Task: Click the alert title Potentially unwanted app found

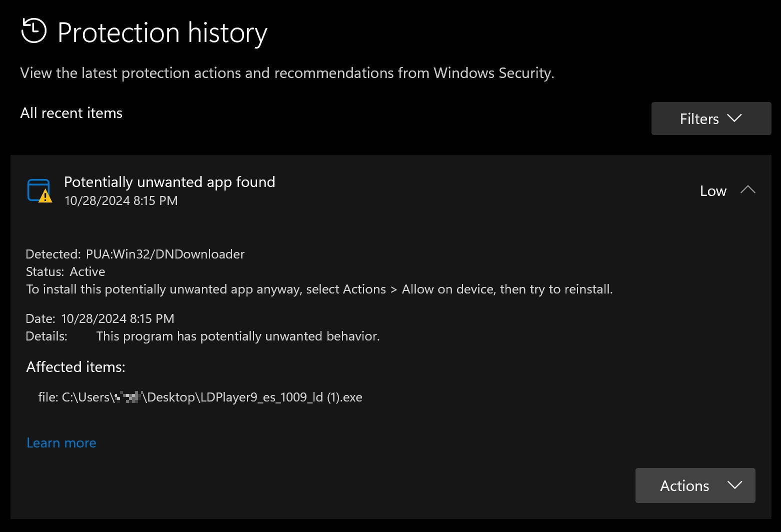Action: (169, 182)
